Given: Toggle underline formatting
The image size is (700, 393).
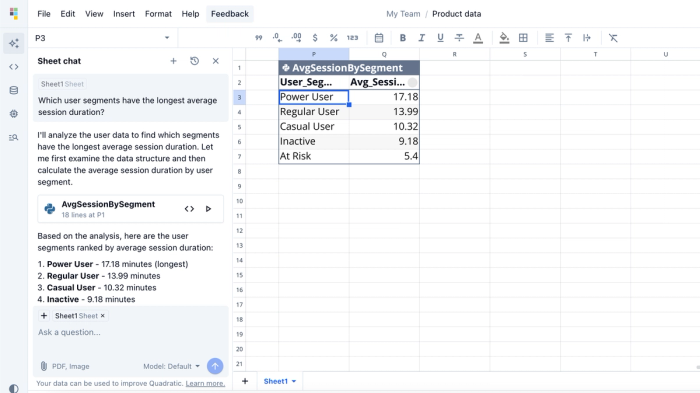Looking at the screenshot, I should coord(440,38).
